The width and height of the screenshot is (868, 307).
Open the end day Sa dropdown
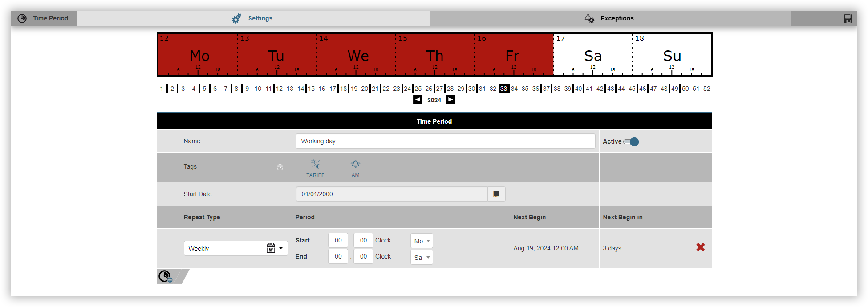[422, 257]
